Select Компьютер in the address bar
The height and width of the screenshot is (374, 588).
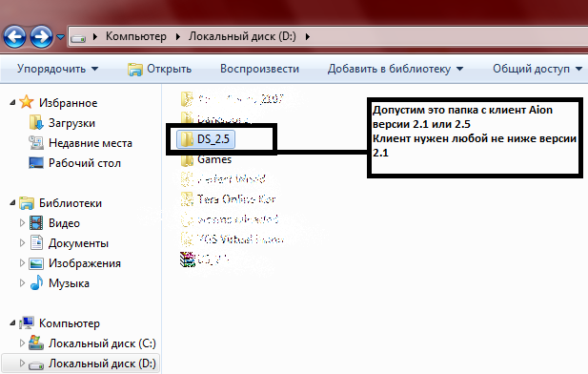(135, 36)
